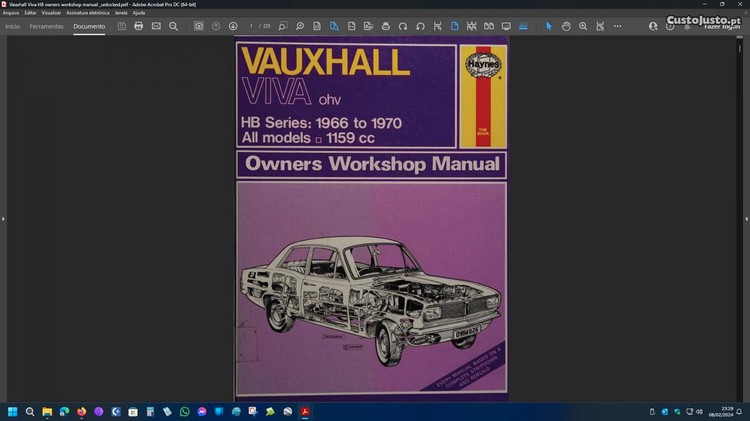This screenshot has width=750, height=421.
Task: Switch to the Início tab
Action: click(13, 26)
